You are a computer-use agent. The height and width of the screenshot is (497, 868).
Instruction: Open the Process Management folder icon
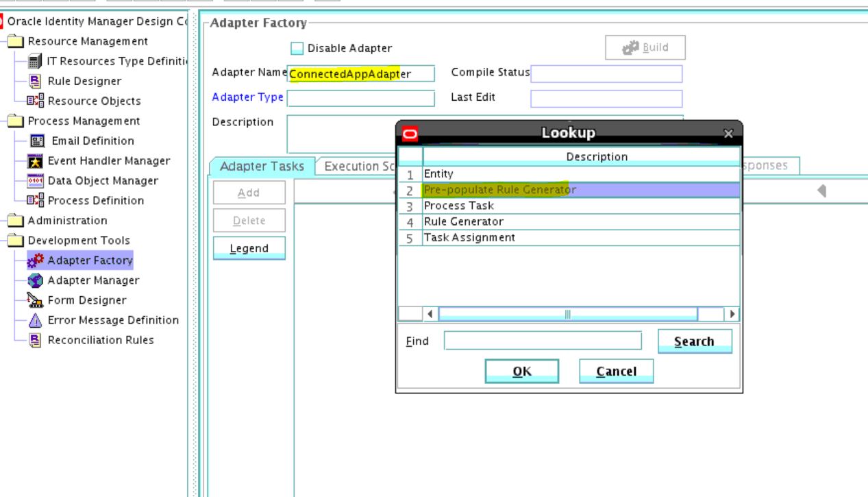tap(15, 121)
